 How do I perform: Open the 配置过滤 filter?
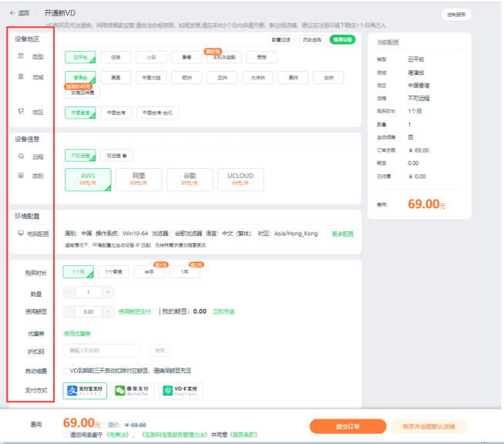coord(281,39)
